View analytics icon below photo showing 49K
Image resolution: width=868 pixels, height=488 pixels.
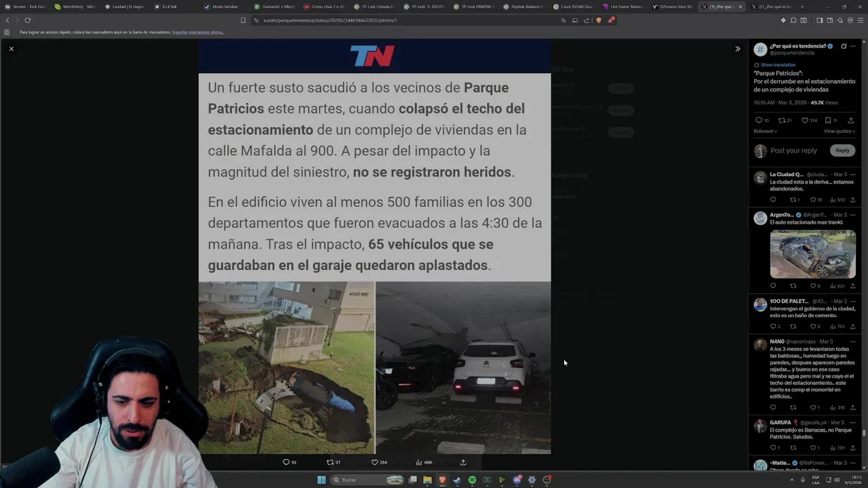tap(418, 462)
